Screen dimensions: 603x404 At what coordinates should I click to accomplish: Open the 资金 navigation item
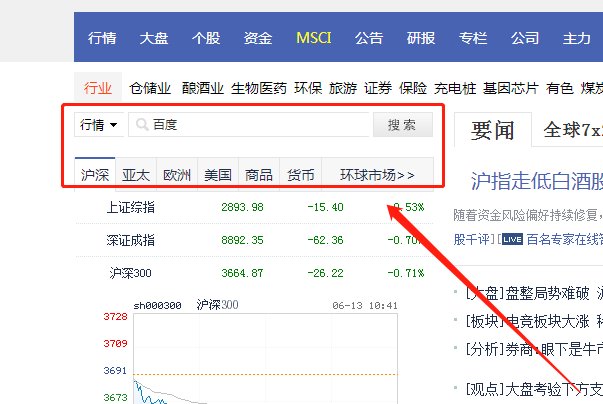(258, 38)
